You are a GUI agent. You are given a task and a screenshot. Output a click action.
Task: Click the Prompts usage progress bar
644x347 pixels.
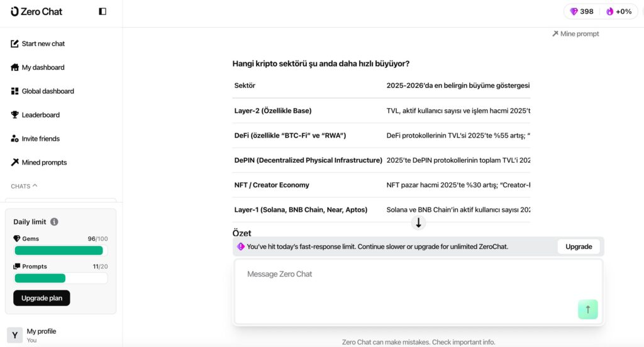(x=60, y=278)
